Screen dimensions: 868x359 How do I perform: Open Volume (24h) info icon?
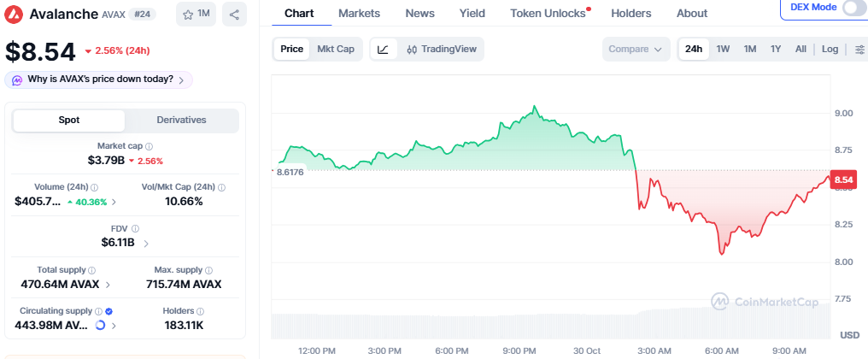point(95,187)
